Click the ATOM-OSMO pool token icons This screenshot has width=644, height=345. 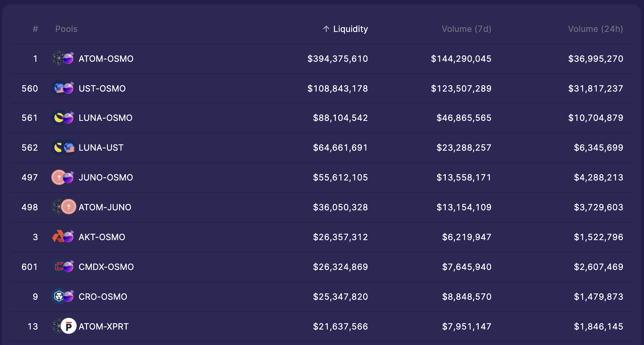click(x=63, y=58)
